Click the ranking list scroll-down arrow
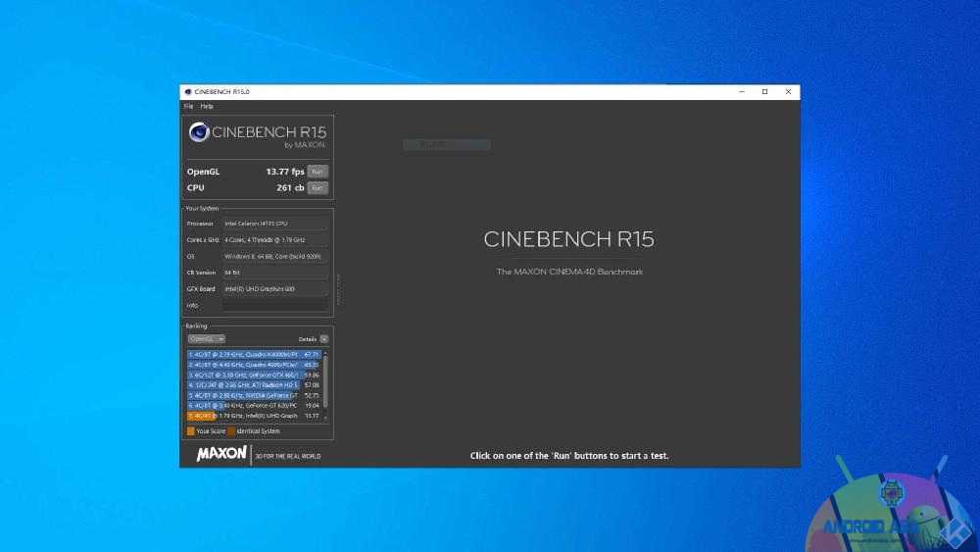 [325, 418]
